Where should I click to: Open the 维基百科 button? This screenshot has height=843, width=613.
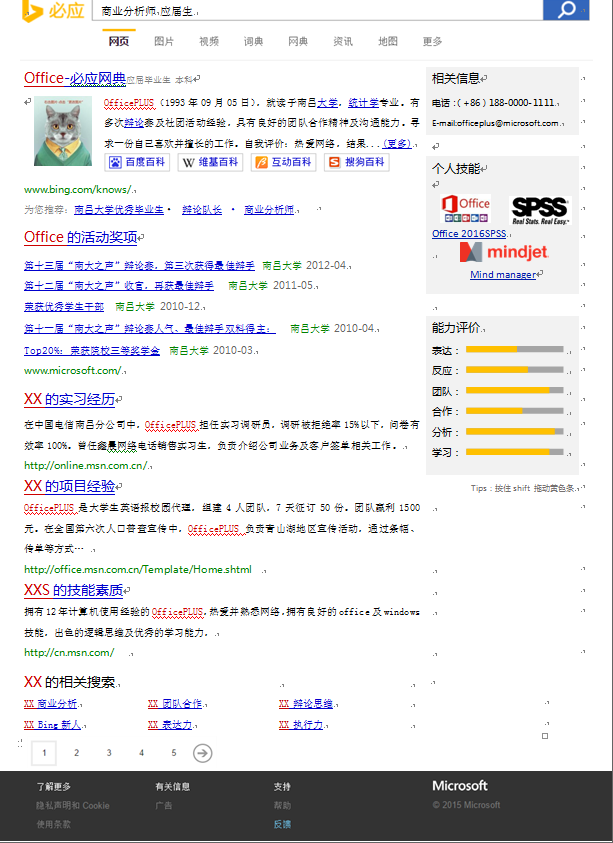click(210, 162)
